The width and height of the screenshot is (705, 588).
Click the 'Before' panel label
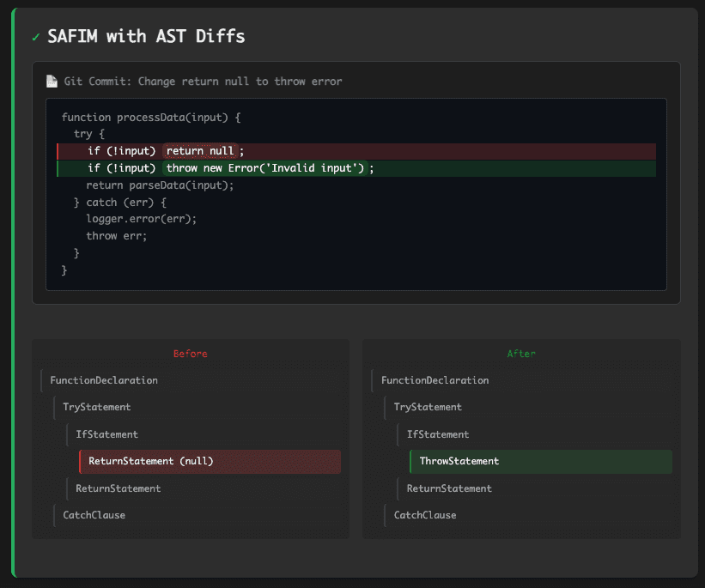190,353
